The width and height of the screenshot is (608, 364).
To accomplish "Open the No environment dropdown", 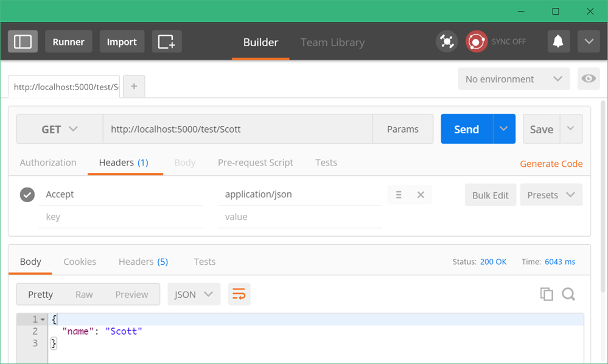I will point(514,79).
